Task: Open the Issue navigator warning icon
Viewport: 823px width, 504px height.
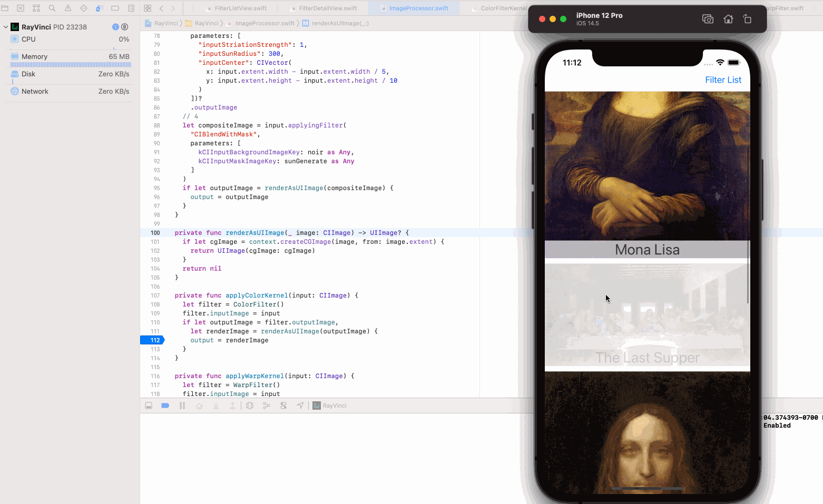Action: (x=68, y=8)
